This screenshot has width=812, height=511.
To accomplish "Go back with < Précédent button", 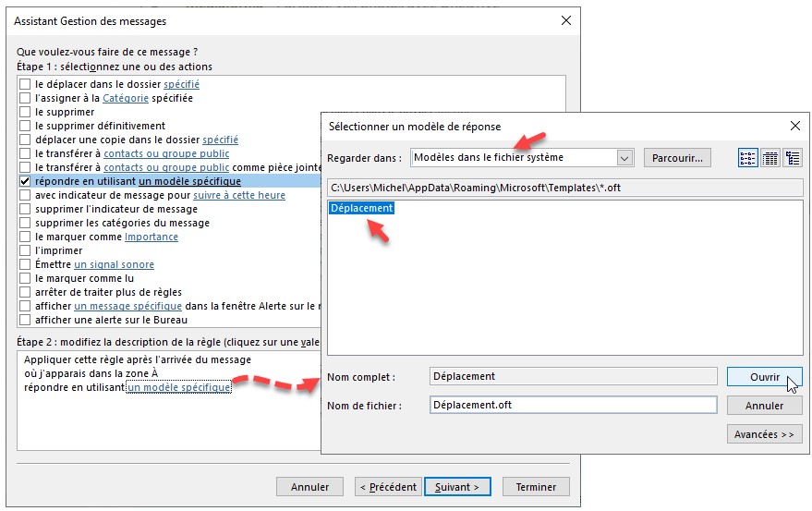I will click(388, 487).
